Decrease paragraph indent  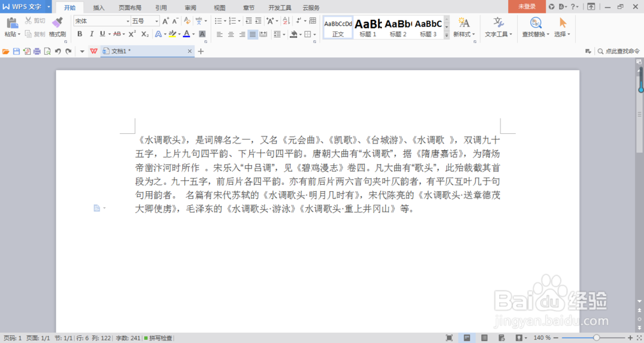tap(249, 21)
